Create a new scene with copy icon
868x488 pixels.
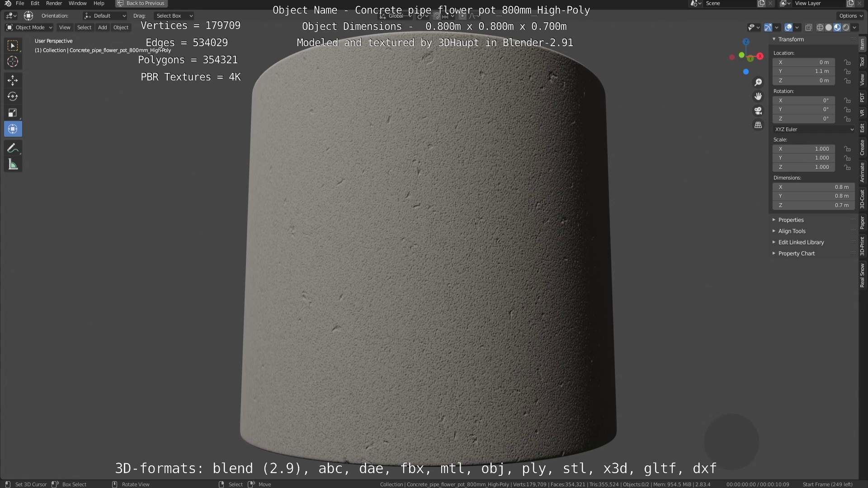pos(761,4)
